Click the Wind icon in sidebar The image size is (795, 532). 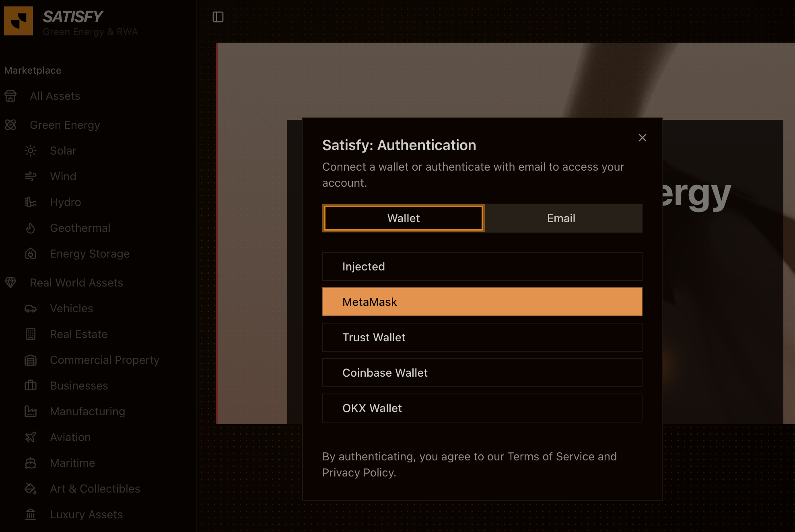pyautogui.click(x=31, y=176)
